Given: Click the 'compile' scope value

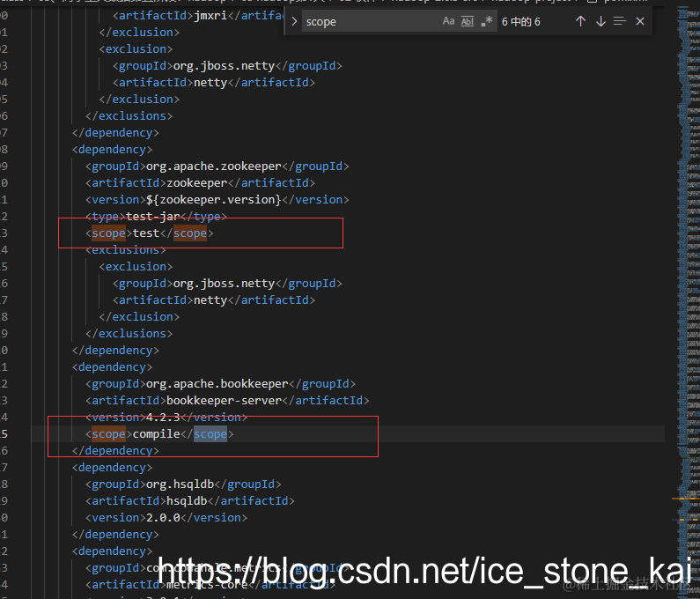Looking at the screenshot, I should coord(156,433).
